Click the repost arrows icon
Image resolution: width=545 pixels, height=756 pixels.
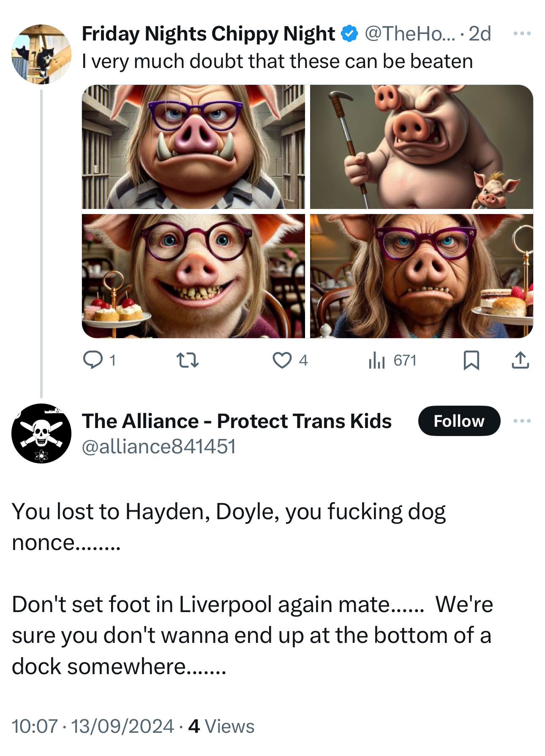tap(187, 360)
